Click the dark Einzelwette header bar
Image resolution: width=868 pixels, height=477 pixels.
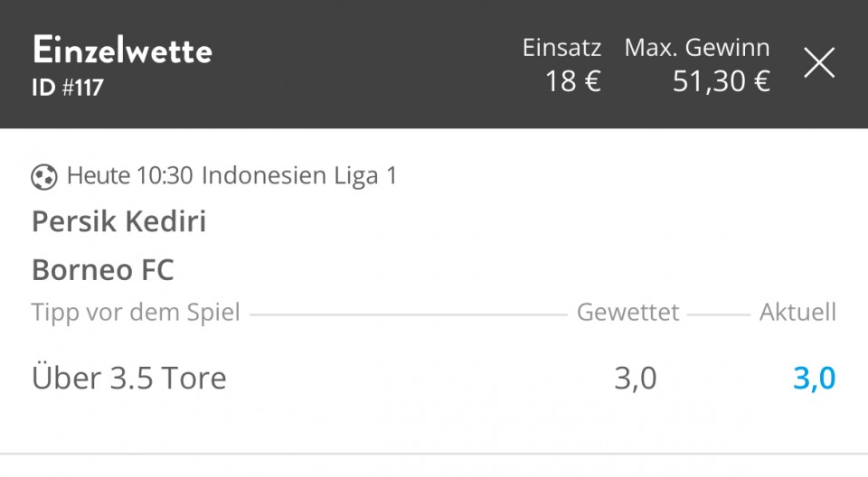click(x=434, y=64)
